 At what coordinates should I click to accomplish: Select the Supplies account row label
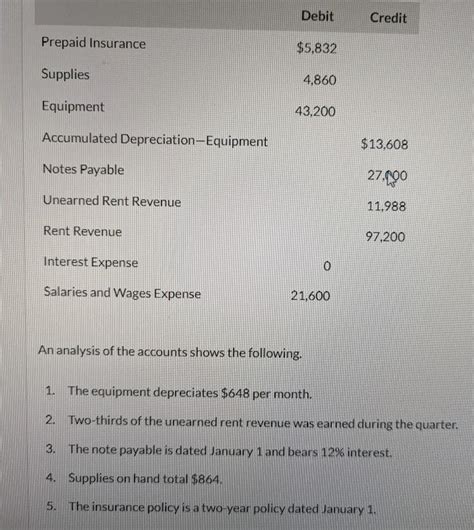[65, 74]
